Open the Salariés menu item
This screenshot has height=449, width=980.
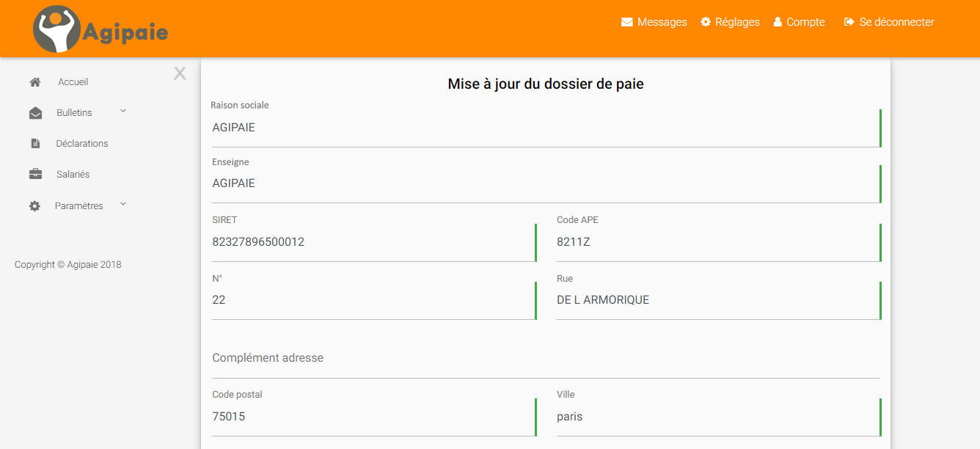pyautogui.click(x=73, y=175)
